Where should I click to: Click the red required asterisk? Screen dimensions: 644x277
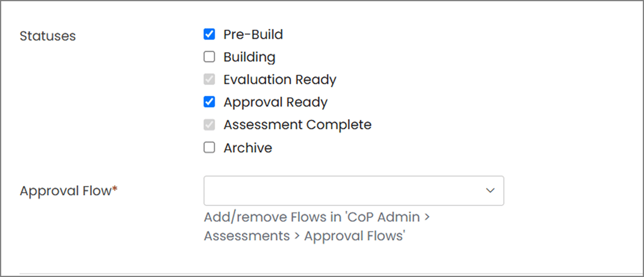click(x=115, y=190)
